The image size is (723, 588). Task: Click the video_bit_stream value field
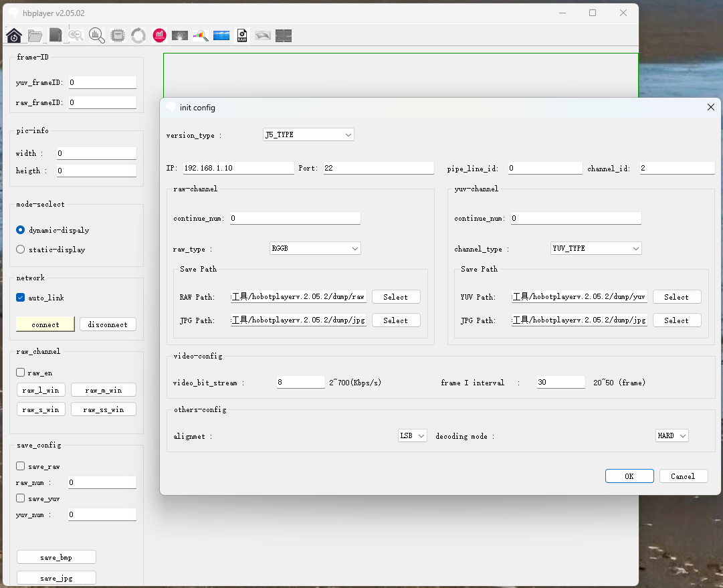pos(300,382)
